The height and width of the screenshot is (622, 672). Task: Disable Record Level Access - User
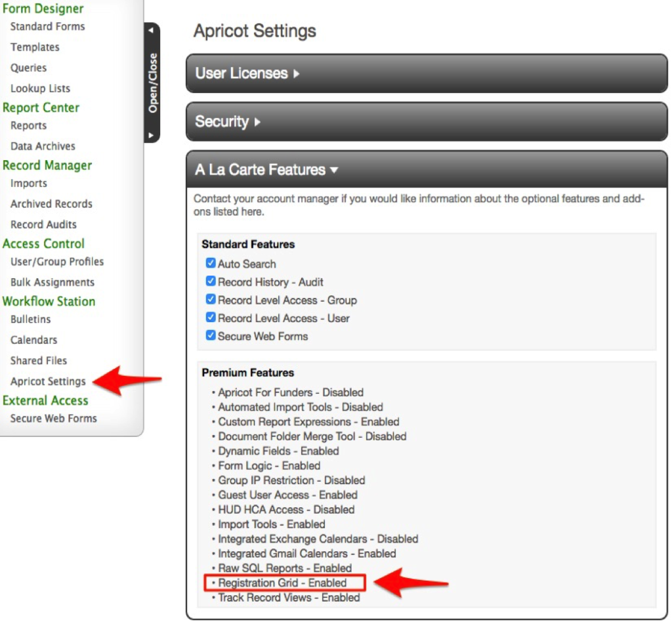[211, 318]
